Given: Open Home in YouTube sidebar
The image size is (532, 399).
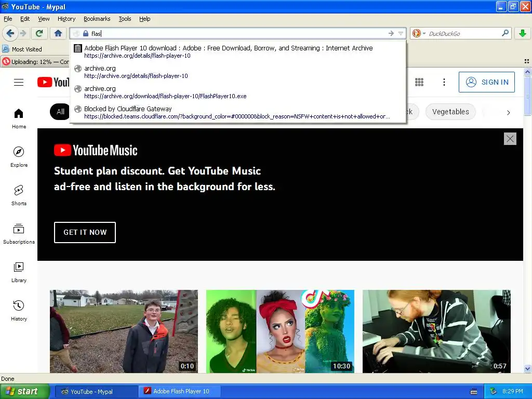Looking at the screenshot, I should click(x=19, y=119).
